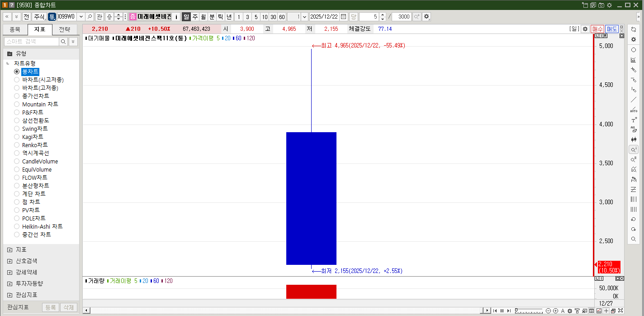This screenshot has width=644, height=316.
Task: Open the stock search magnifier icon
Action: click(x=90, y=17)
